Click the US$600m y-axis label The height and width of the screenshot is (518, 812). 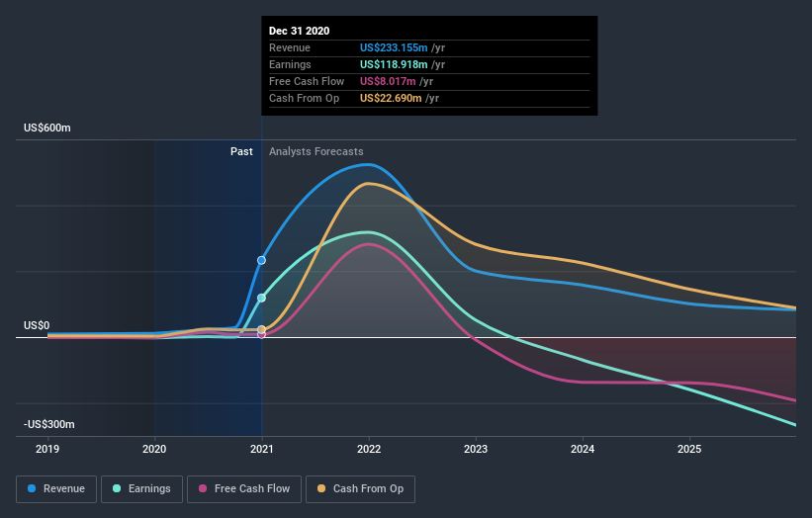(x=47, y=128)
